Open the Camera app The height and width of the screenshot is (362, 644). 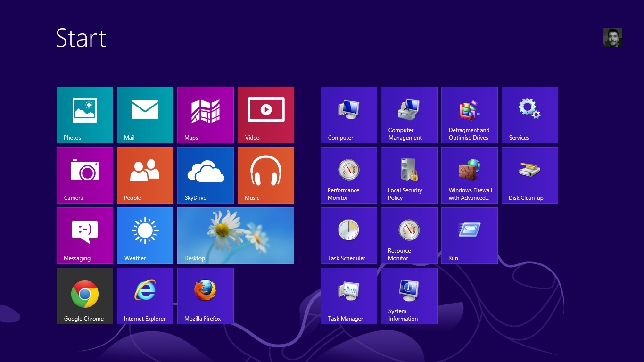pos(84,175)
